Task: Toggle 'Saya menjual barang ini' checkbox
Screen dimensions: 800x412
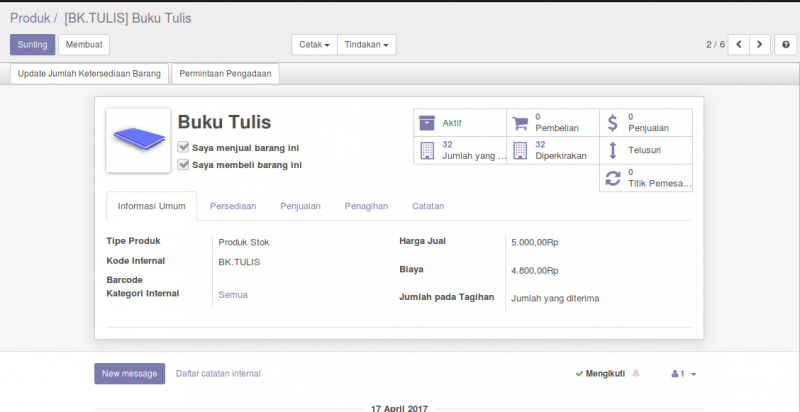Action: coord(183,147)
